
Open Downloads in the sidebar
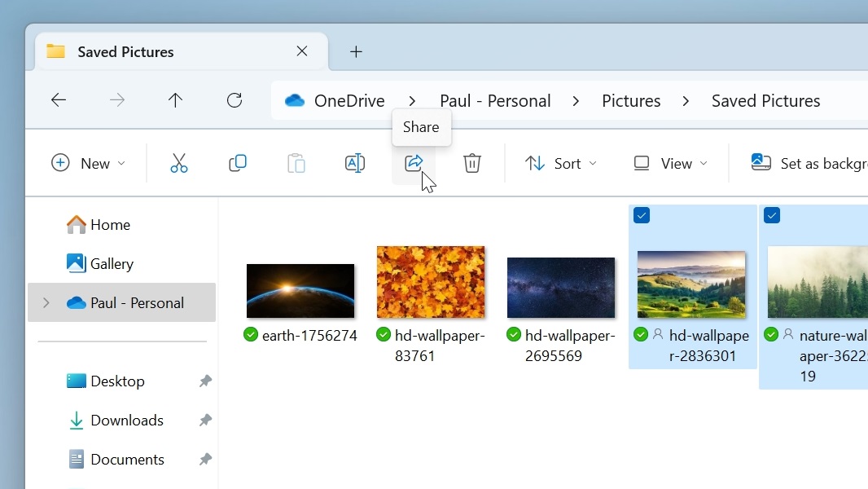[126, 421]
